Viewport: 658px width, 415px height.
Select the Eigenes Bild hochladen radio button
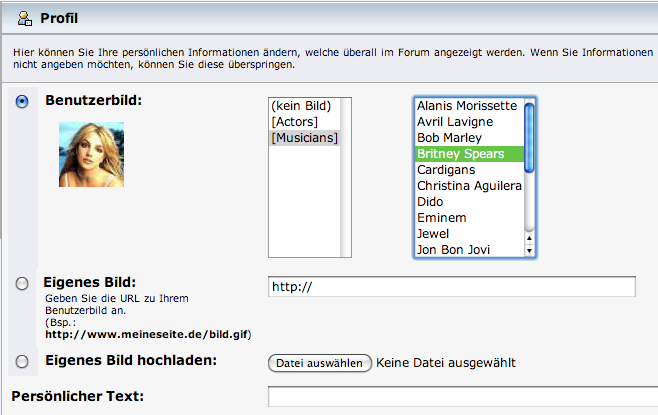[x=22, y=361]
